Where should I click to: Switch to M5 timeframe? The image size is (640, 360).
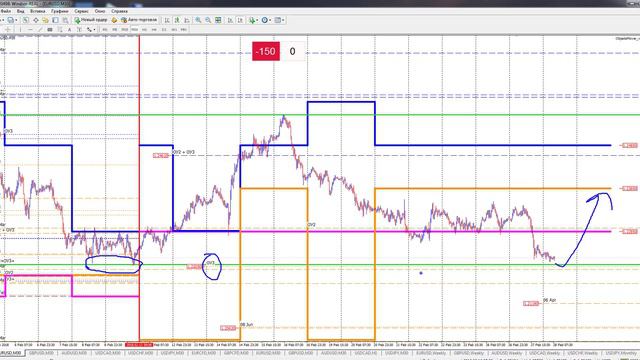click(115, 29)
